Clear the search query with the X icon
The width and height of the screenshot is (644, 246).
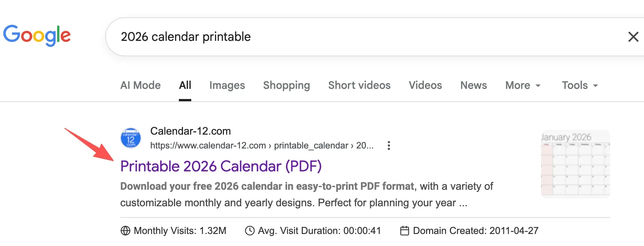pyautogui.click(x=633, y=36)
